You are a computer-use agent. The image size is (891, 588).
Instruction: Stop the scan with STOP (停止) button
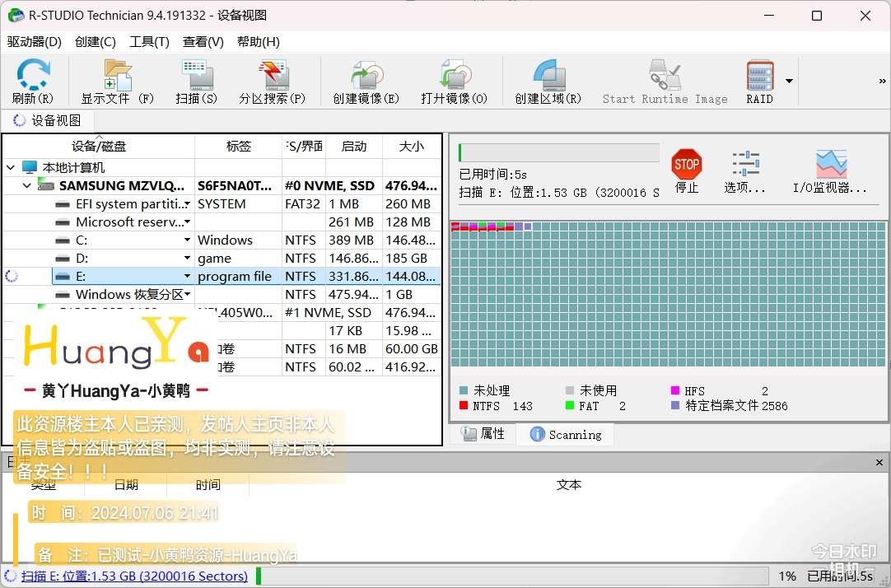click(687, 170)
